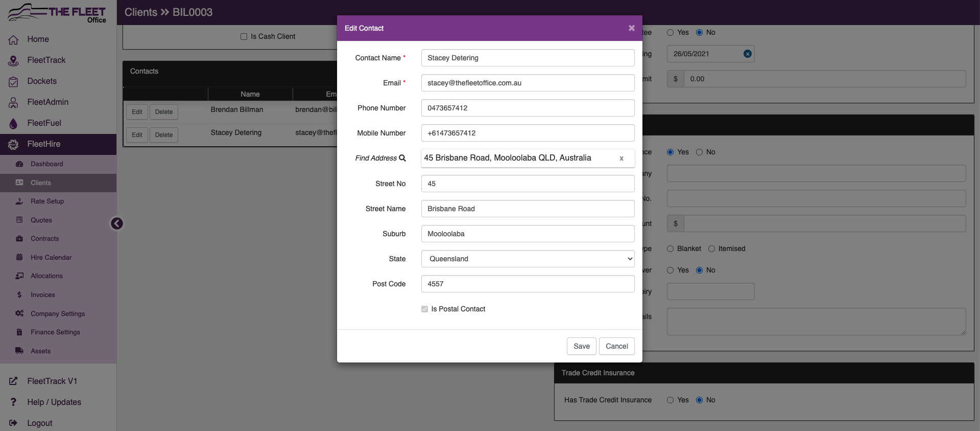The image size is (980, 431).
Task: Select Itemised radio option
Action: pos(711,249)
